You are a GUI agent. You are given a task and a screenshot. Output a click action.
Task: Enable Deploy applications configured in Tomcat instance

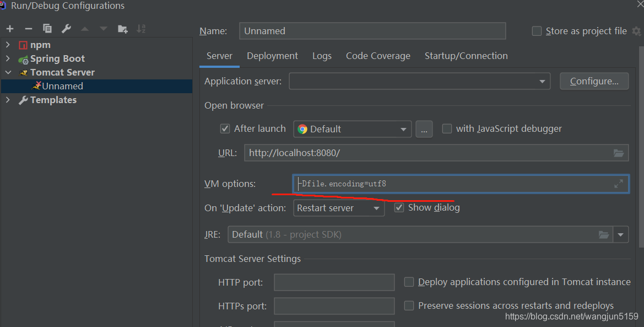[409, 282]
